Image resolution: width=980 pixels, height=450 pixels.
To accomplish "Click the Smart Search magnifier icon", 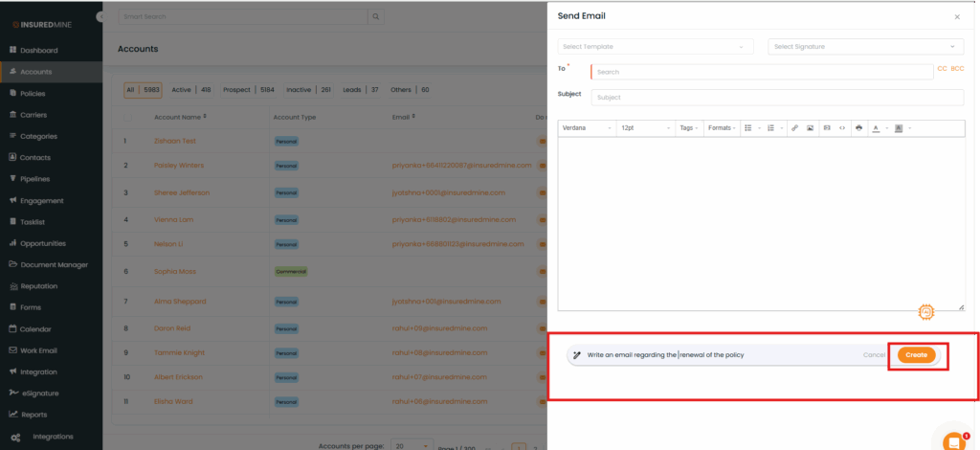I will (x=376, y=17).
